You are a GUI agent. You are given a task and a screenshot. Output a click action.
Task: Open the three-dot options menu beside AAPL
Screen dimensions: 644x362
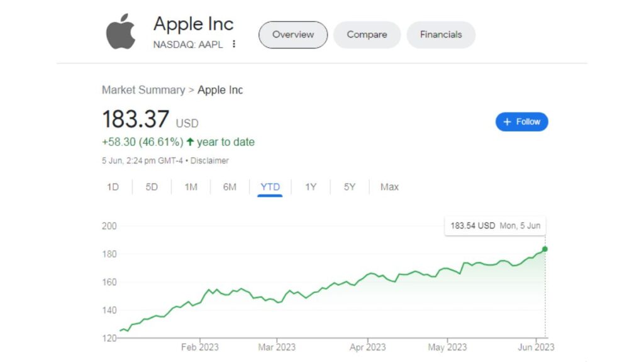pyautogui.click(x=234, y=44)
